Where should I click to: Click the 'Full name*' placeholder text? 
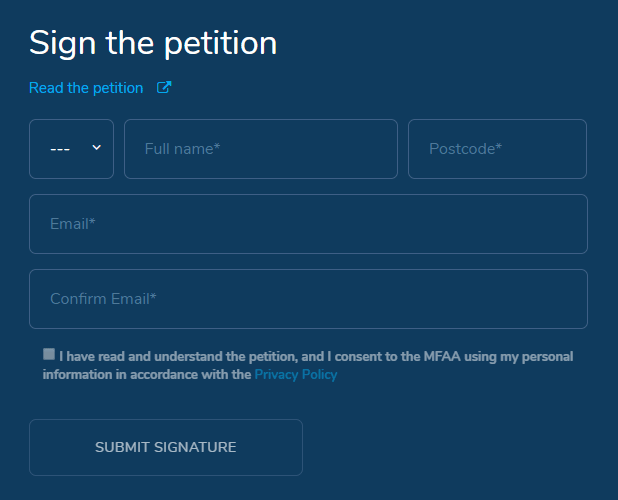point(182,149)
